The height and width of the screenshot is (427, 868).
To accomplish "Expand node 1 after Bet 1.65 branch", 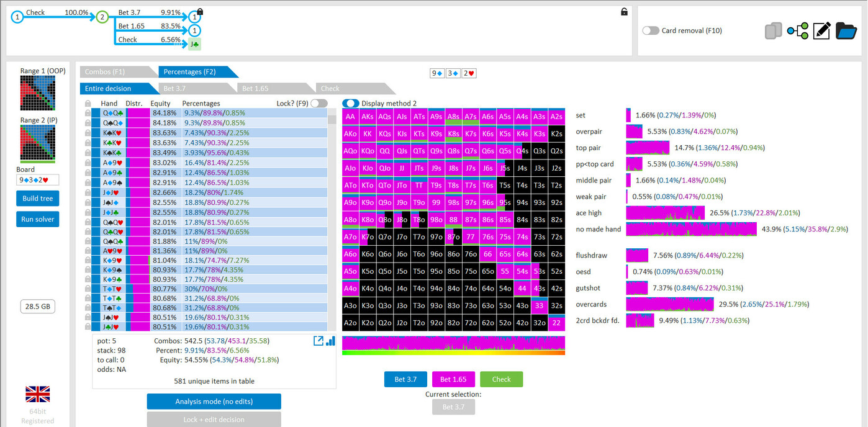I will tap(195, 30).
